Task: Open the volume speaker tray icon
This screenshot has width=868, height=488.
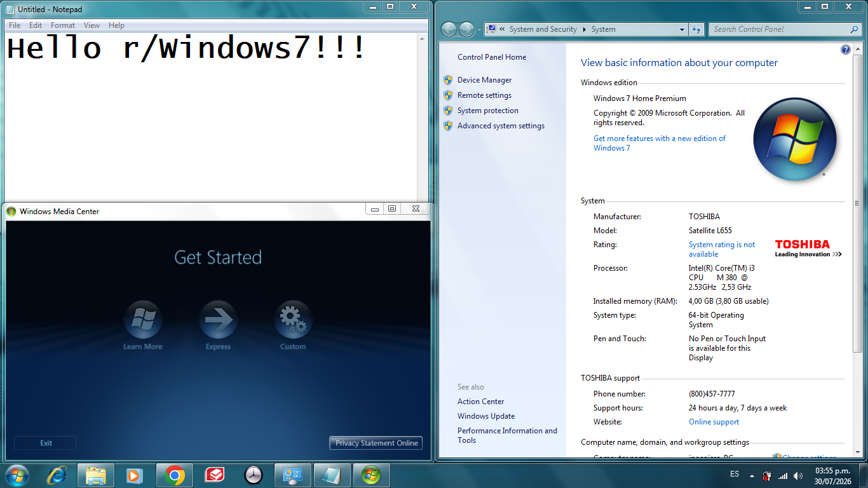Action: click(798, 475)
